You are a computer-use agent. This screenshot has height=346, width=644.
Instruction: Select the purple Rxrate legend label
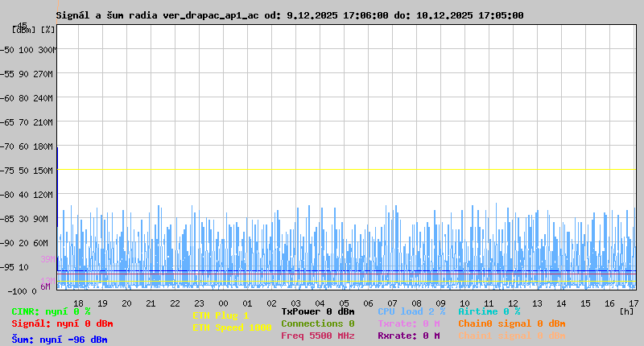point(409,336)
